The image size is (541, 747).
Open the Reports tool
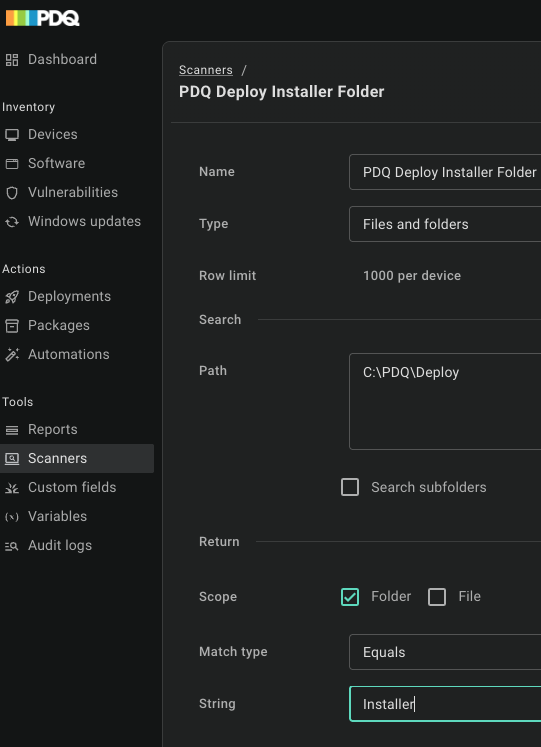53,429
